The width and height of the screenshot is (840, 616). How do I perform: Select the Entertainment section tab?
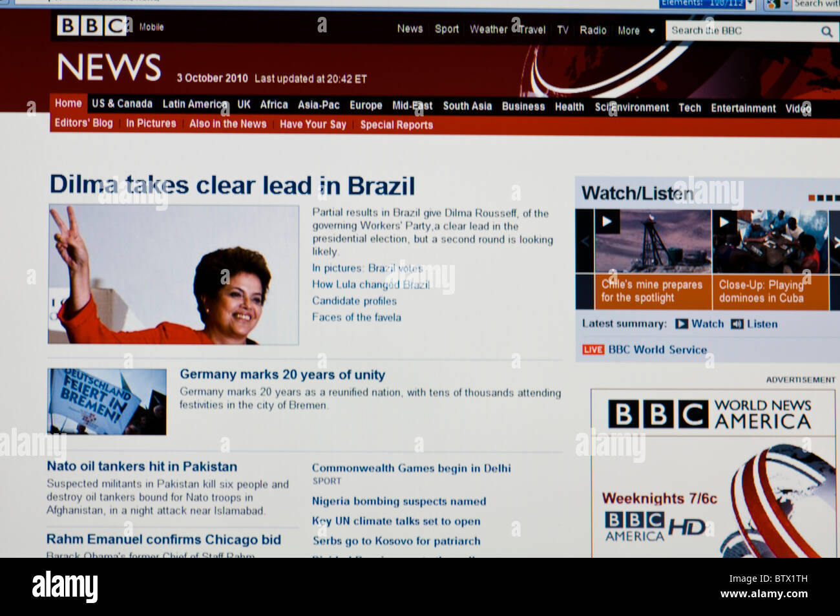click(743, 109)
